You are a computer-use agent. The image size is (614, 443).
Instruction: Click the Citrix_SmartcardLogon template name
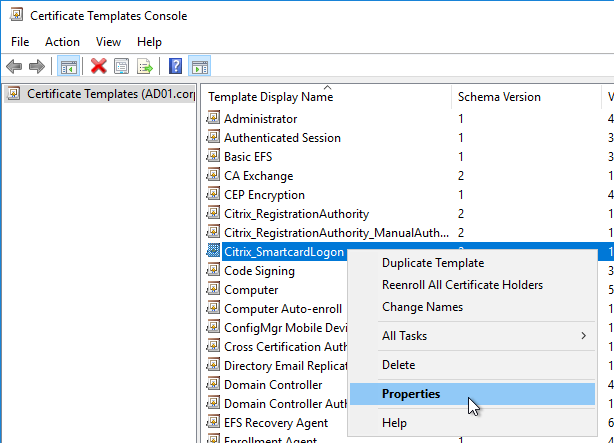coord(284,252)
